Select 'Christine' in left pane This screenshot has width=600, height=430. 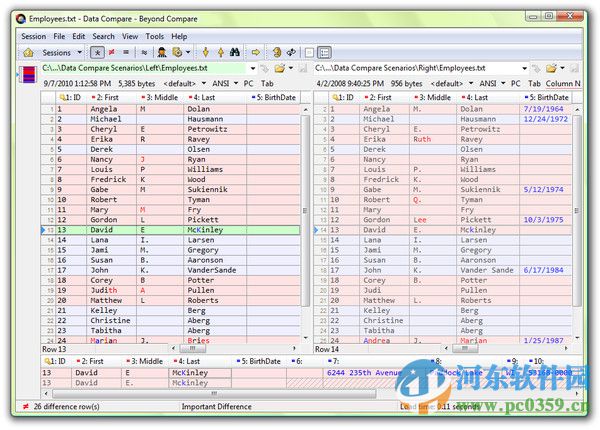pyautogui.click(x=110, y=321)
